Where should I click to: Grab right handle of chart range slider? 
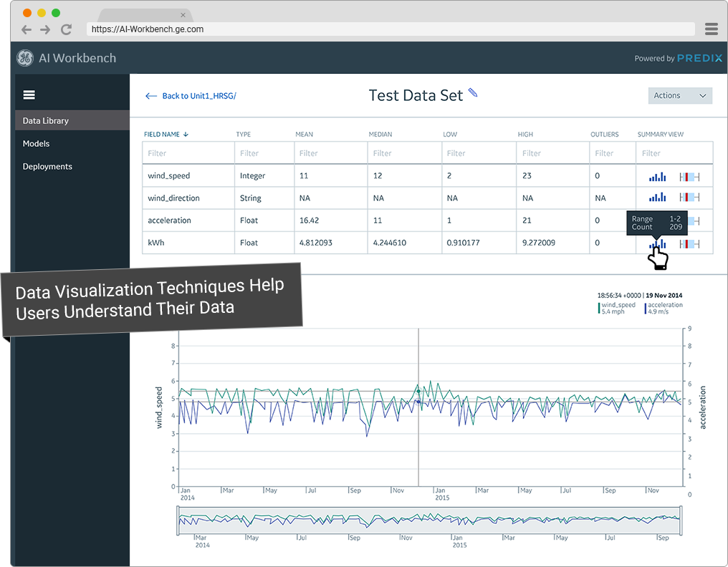click(x=681, y=520)
